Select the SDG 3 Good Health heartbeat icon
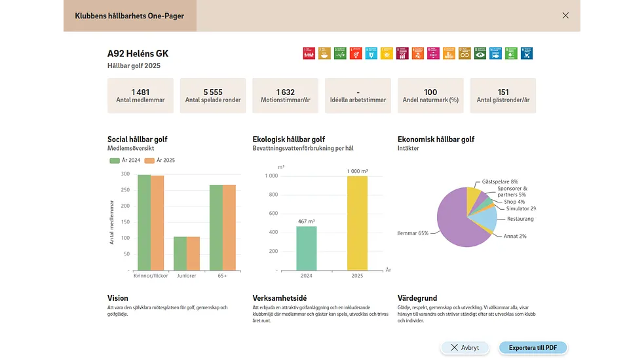Screen dimensions: 644x363 (x=340, y=53)
